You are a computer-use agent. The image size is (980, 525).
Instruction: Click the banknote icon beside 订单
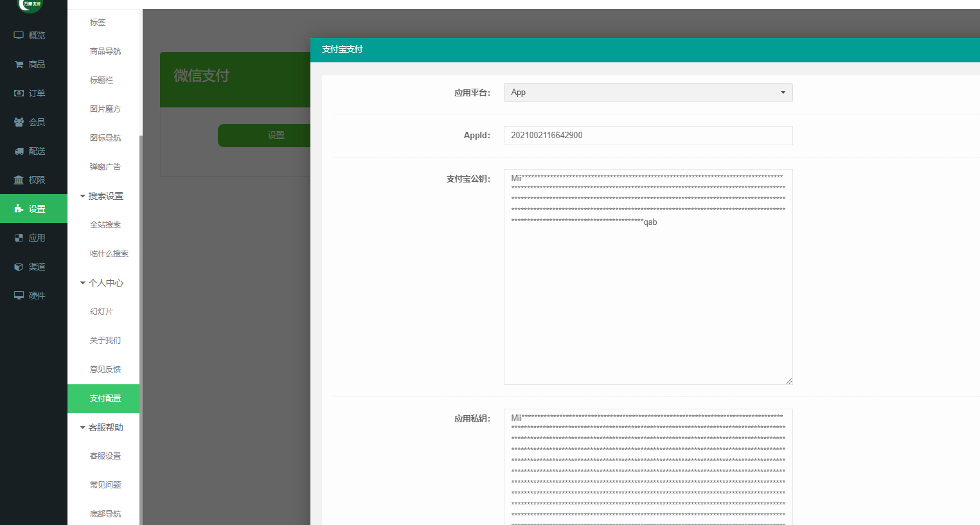pos(19,93)
